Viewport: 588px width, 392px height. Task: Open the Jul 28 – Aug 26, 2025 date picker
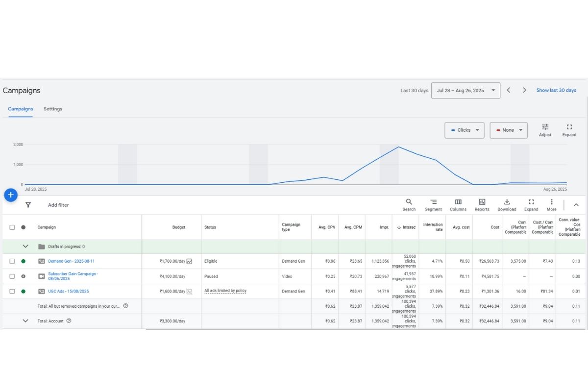465,91
